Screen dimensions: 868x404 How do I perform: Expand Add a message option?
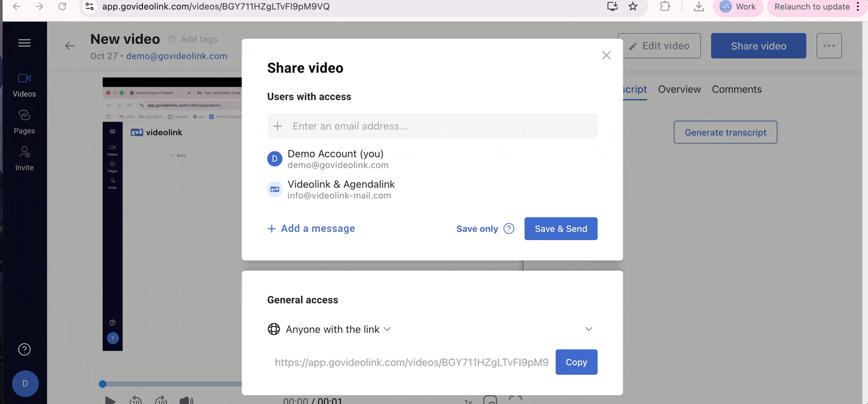click(311, 229)
